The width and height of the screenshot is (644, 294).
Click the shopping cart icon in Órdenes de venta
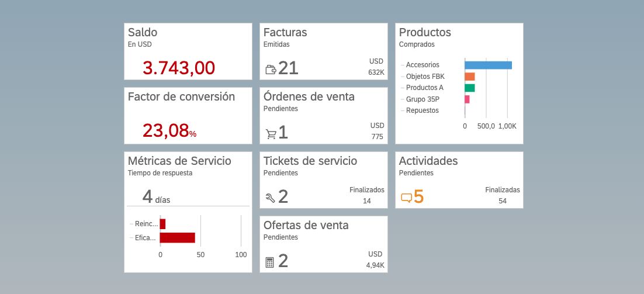tap(271, 134)
